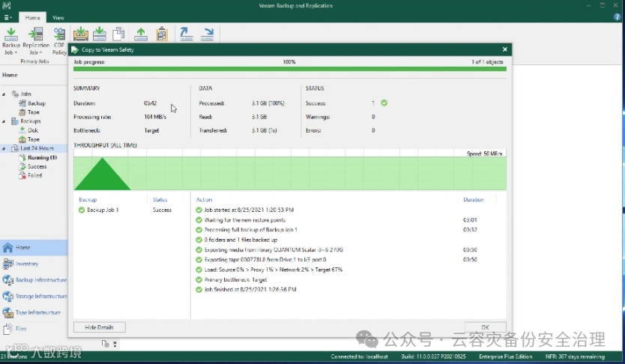Click 'Load: Source 0%' entry
This screenshot has width=625, height=364.
point(273,270)
